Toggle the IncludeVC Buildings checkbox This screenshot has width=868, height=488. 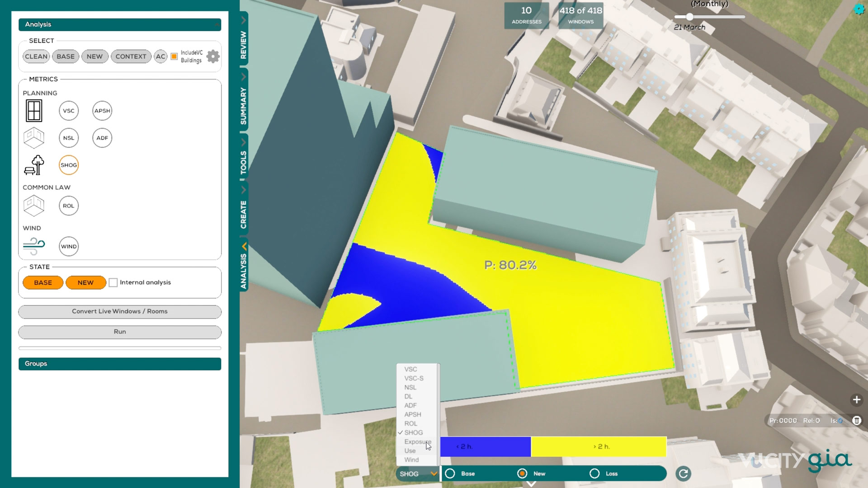click(x=174, y=56)
